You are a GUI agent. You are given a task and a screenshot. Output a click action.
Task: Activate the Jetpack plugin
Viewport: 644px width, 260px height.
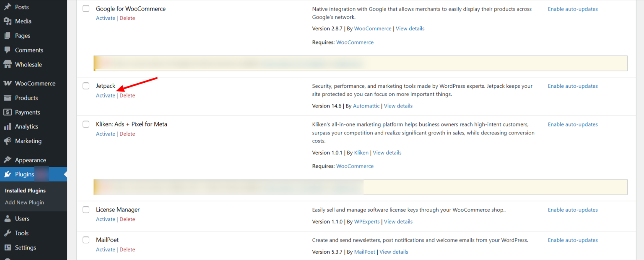pyautogui.click(x=105, y=95)
